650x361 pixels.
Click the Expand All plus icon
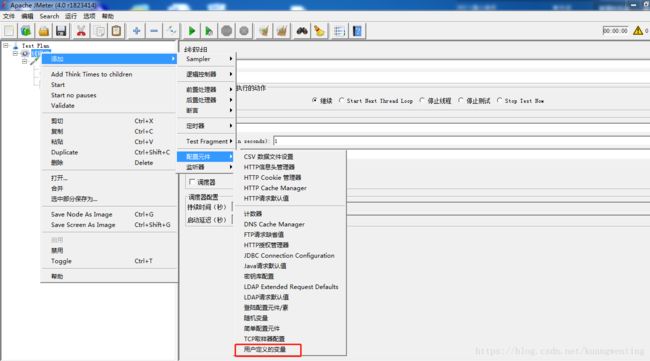pyautogui.click(x=136, y=31)
